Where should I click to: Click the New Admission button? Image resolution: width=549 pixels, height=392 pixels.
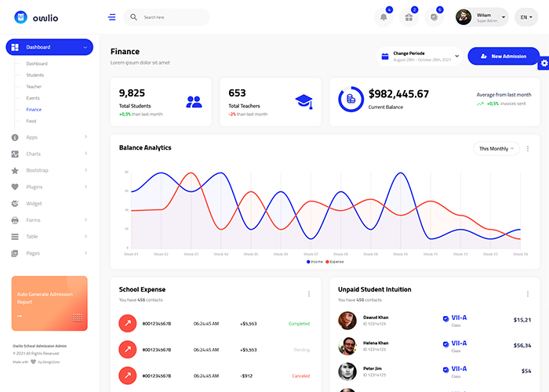pyautogui.click(x=503, y=56)
